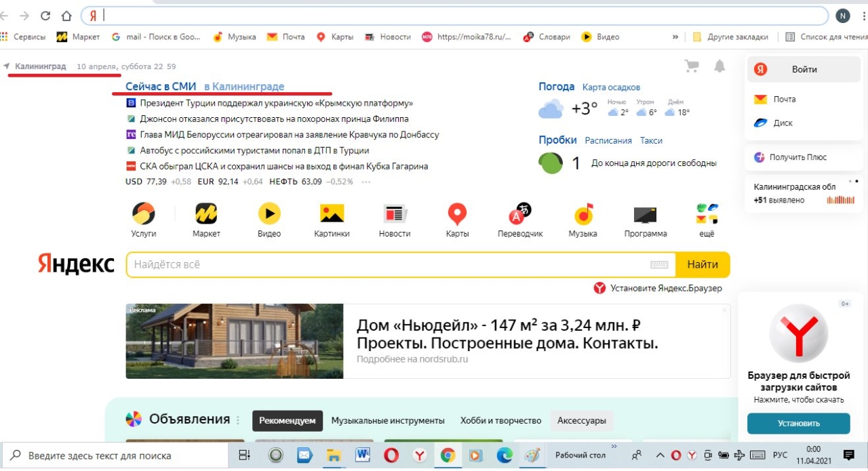Open the Почта bookmark
868x471 pixels.
[285, 37]
